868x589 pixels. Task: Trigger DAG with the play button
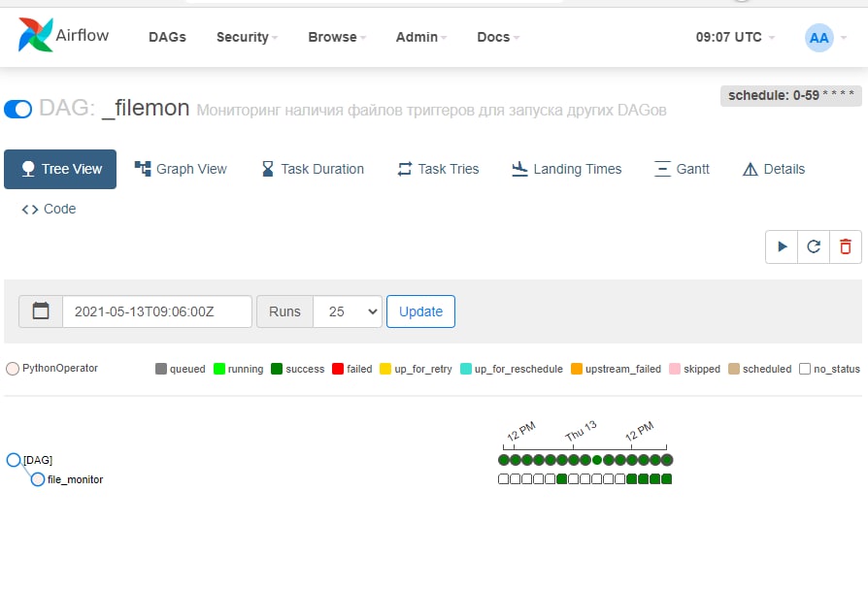(x=782, y=246)
